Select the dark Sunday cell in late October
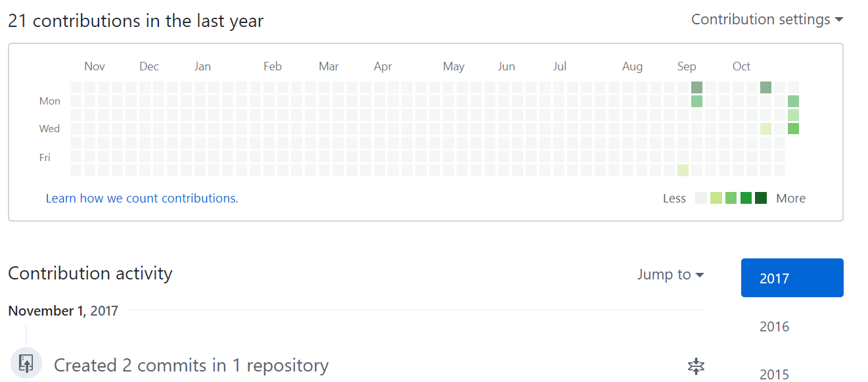868x382 pixels. [x=766, y=87]
